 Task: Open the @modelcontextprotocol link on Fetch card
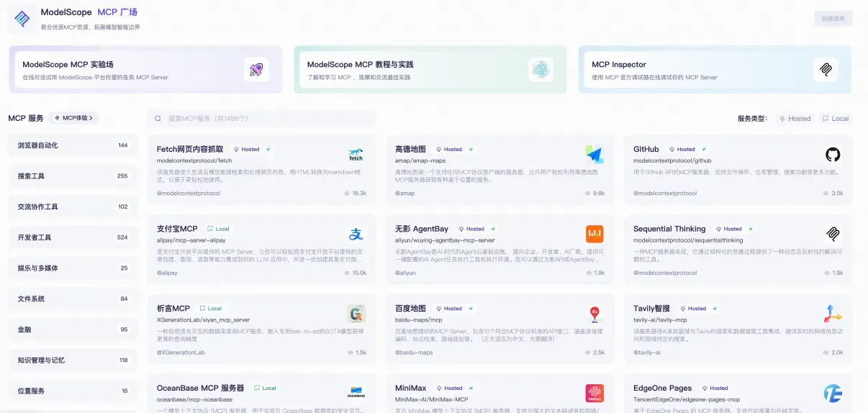(189, 194)
